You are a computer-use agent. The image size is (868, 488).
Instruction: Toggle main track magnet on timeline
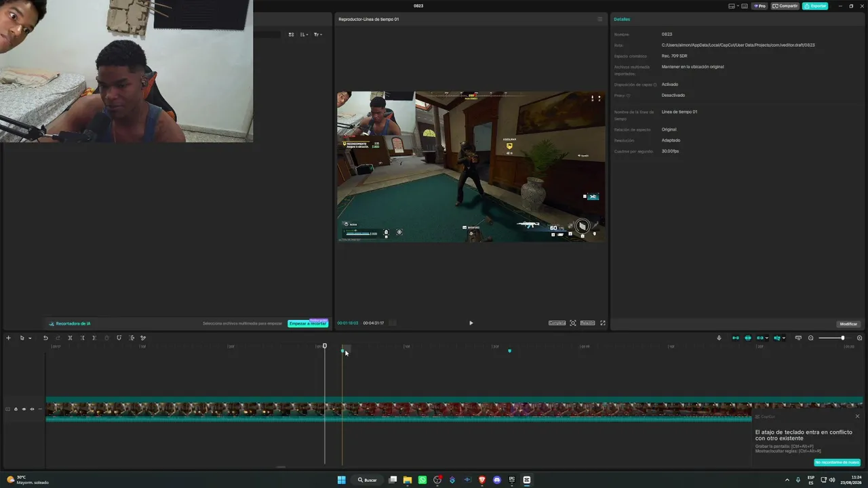click(736, 338)
